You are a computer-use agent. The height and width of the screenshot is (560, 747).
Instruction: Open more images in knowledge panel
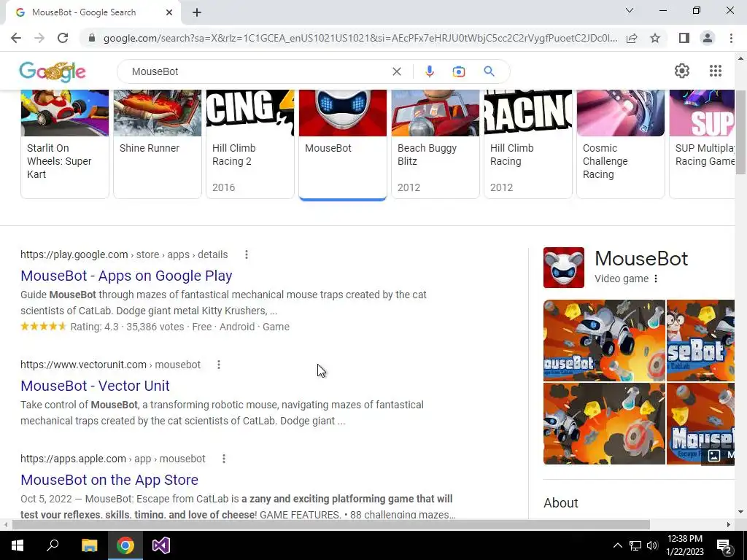pyautogui.click(x=718, y=455)
